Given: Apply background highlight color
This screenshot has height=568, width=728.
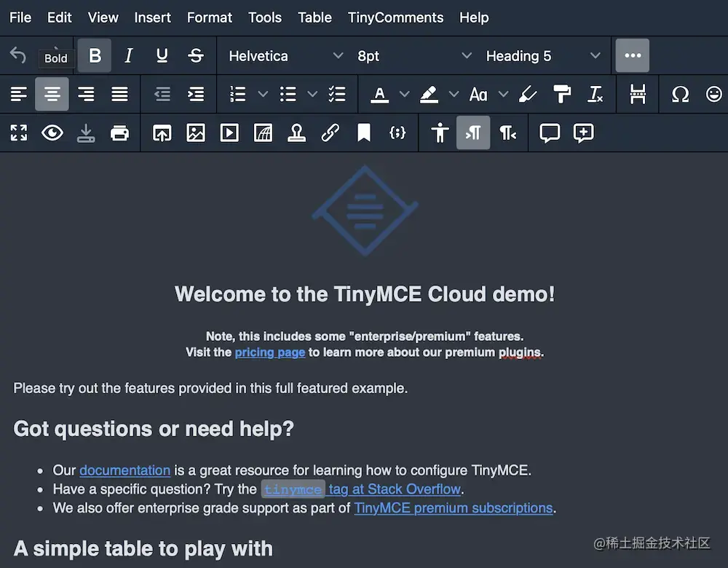Looking at the screenshot, I should point(429,94).
